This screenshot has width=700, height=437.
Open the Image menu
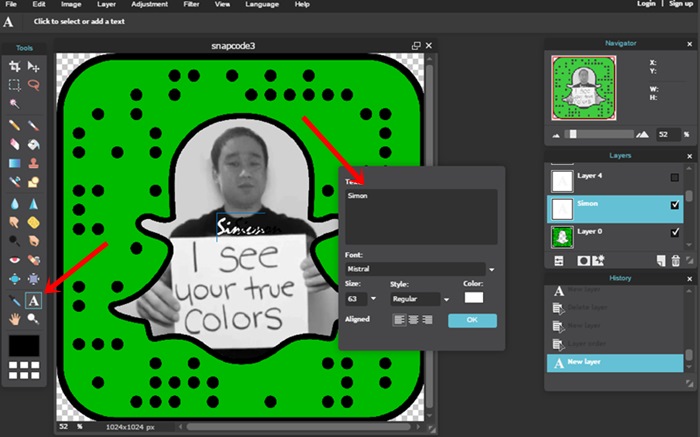[71, 4]
